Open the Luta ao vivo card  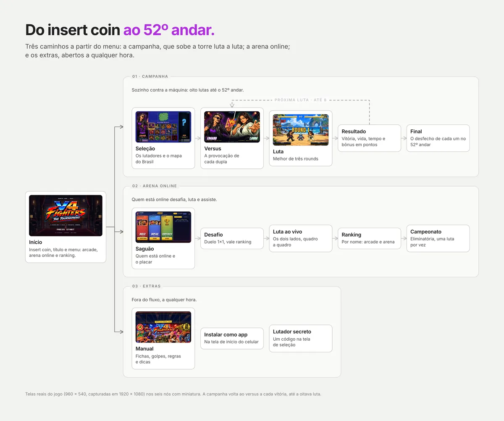301,238
